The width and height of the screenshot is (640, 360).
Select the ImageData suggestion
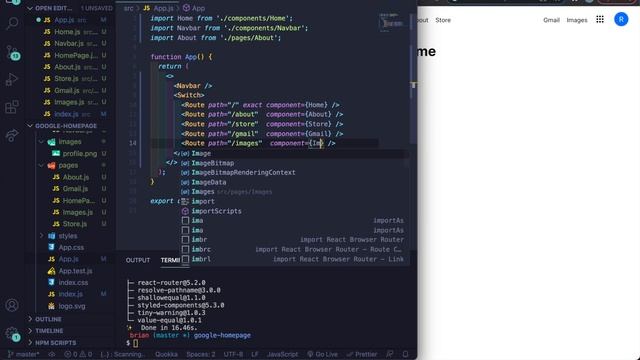coord(294,182)
